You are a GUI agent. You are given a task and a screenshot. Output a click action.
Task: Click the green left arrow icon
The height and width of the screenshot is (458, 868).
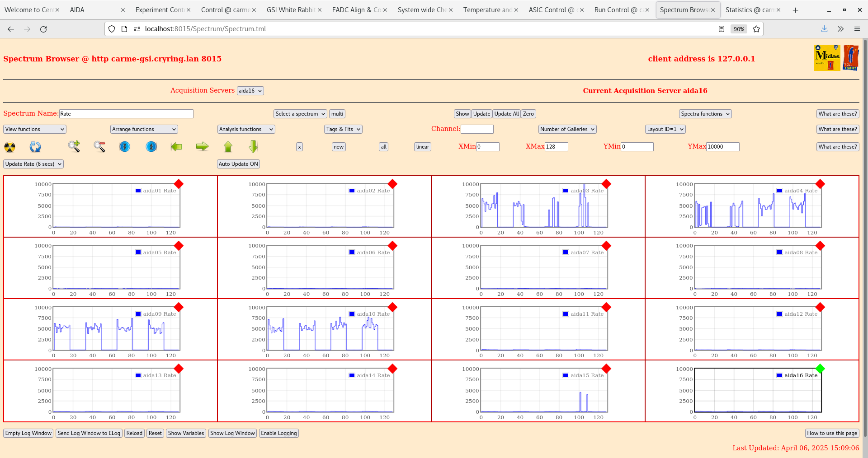click(x=176, y=146)
